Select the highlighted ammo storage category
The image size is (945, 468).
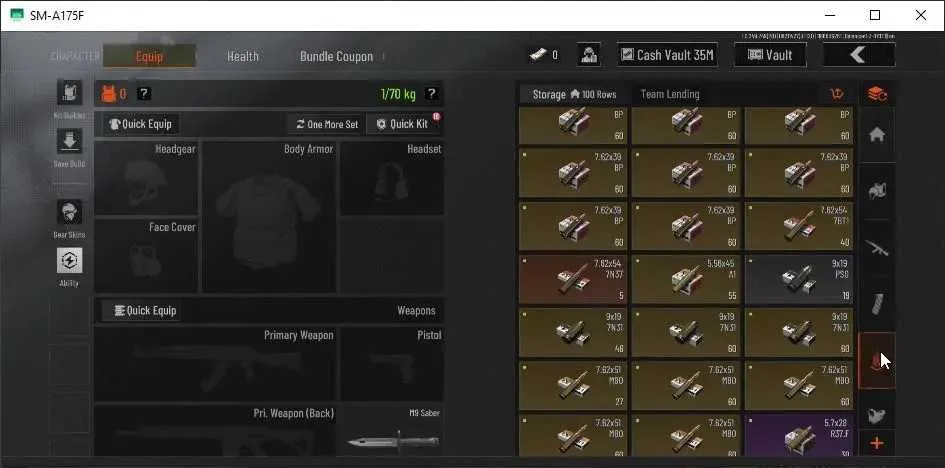(877, 360)
